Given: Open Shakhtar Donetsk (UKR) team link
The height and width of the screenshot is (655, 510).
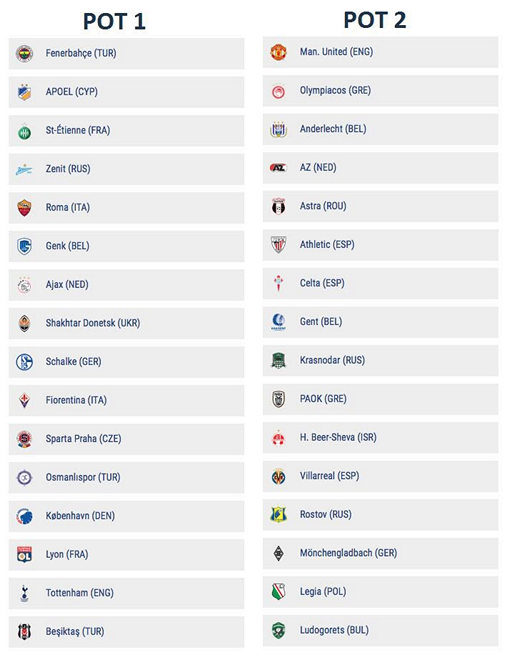Looking at the screenshot, I should point(93,323).
